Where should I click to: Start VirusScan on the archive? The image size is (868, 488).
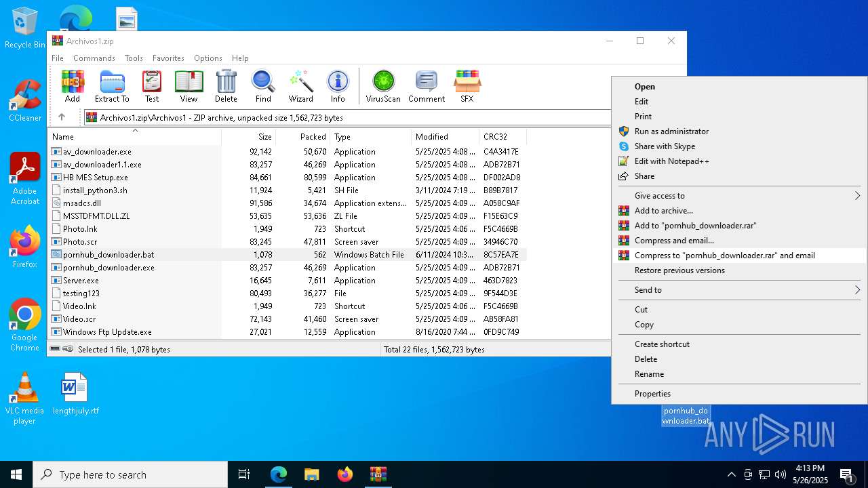(383, 86)
